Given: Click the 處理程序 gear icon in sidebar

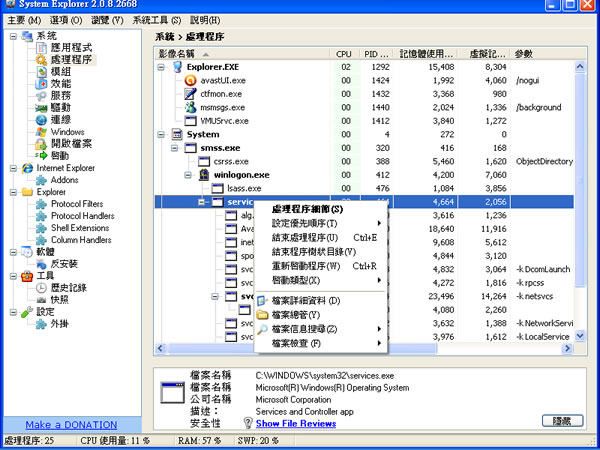Looking at the screenshot, I should [41, 60].
